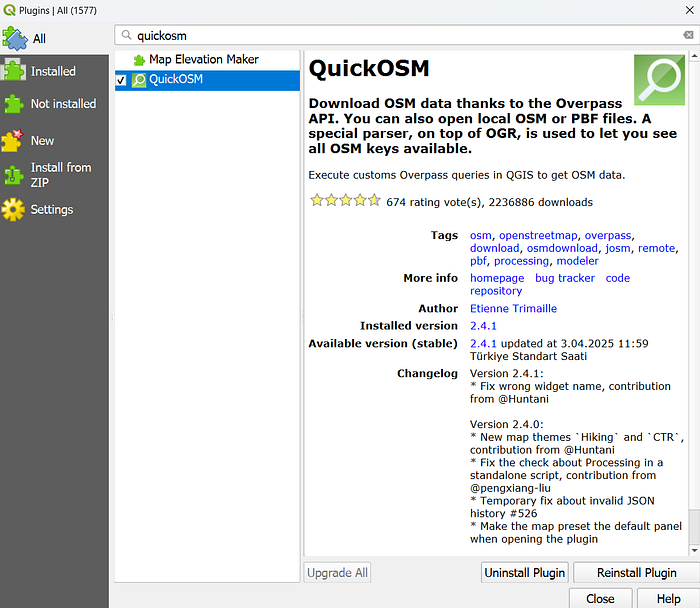Open author Etienne Trimaille link
This screenshot has width=700, height=608.
[513, 308]
